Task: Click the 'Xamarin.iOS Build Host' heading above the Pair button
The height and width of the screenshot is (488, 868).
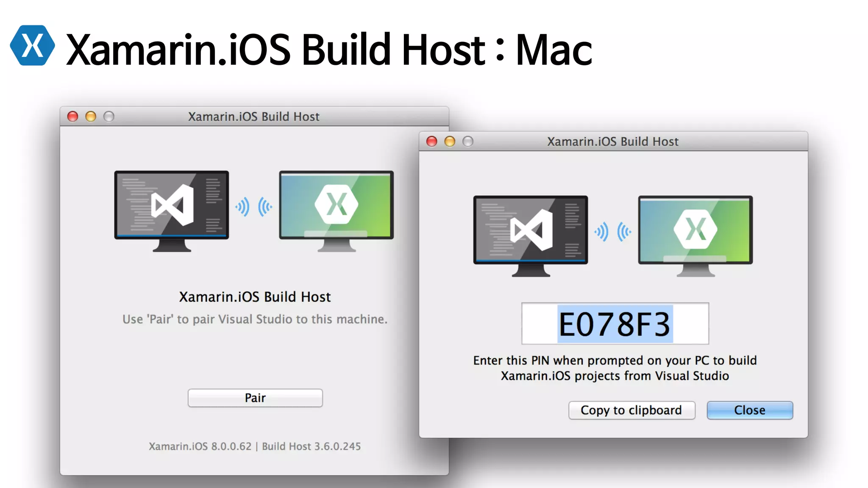Action: click(x=255, y=297)
